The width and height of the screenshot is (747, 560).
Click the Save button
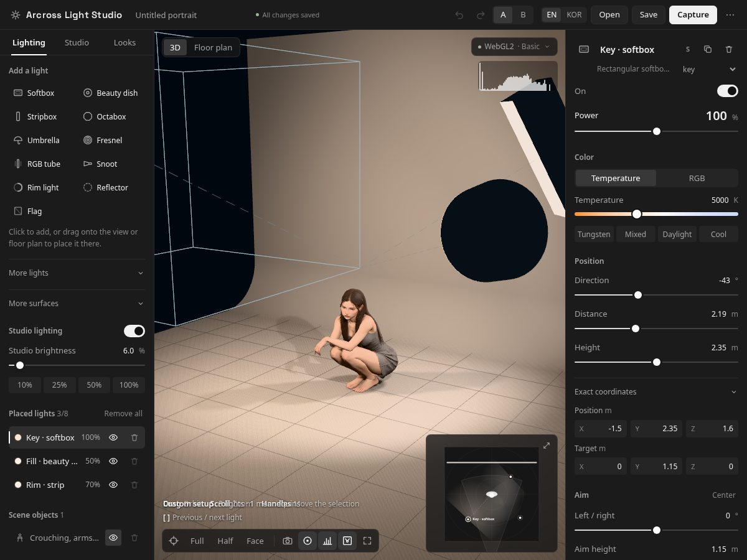[x=648, y=15]
